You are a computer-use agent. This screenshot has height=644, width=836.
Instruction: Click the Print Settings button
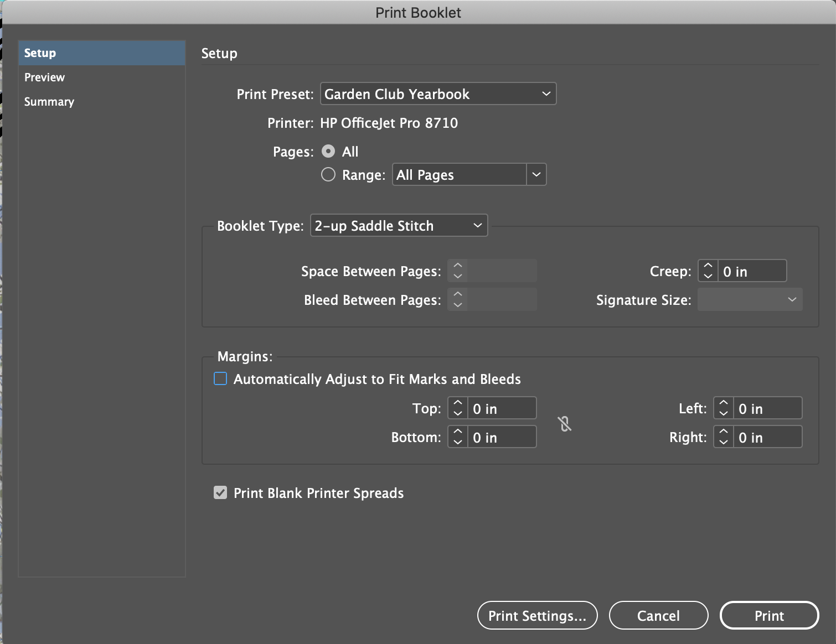pos(536,615)
